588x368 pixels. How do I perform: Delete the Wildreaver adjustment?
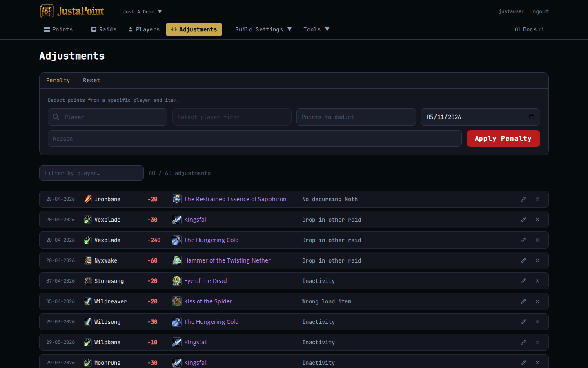pyautogui.click(x=537, y=301)
